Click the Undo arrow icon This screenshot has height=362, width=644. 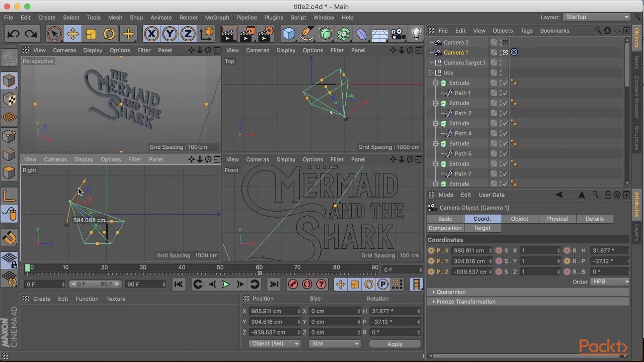pos(14,34)
